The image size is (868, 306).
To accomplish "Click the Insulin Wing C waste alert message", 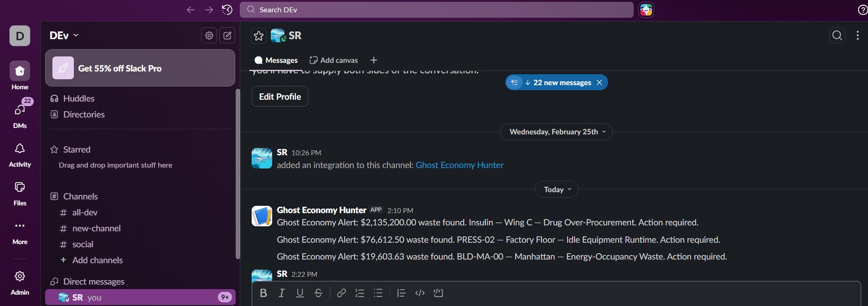I will tap(487, 222).
